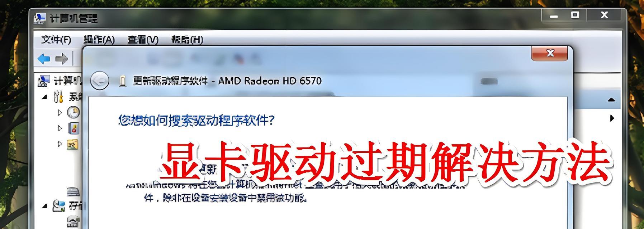The image size is (644, 229).
Task: Expand the Task Scheduler tree node
Action: 60,113
